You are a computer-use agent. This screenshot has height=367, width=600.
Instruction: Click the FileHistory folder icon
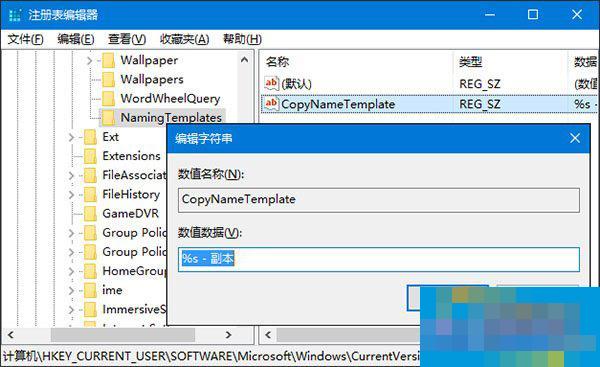pos(90,194)
